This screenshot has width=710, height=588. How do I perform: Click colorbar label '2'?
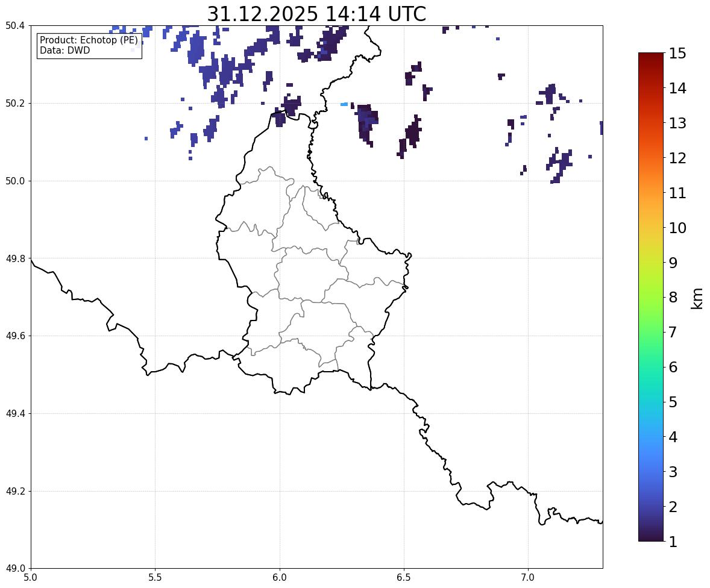(x=673, y=507)
